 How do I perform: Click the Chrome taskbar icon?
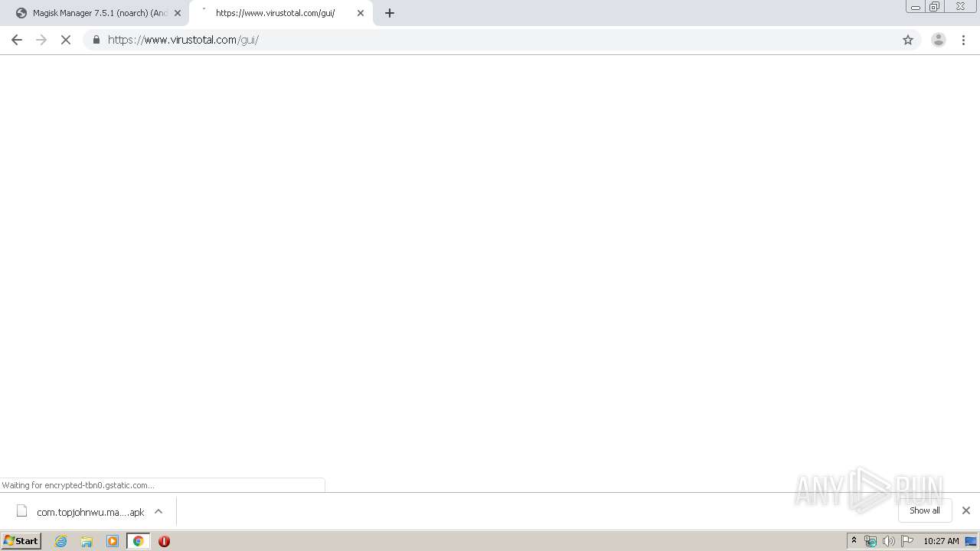tap(138, 541)
